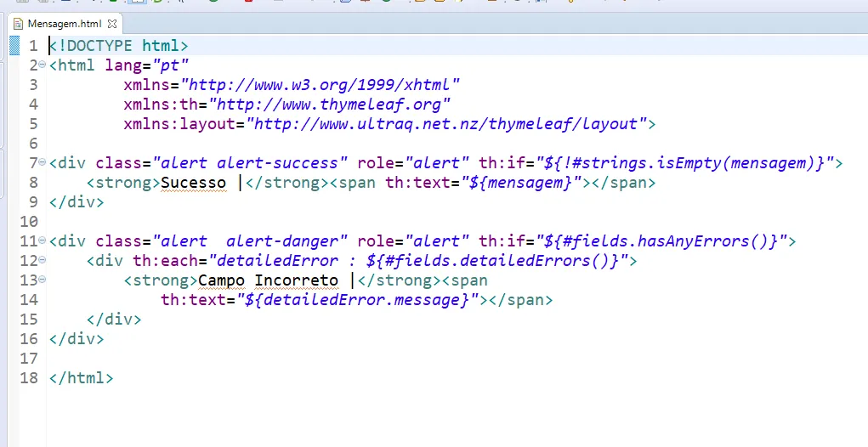Screen dimensions: 868x447
Task: Click the closing </div> tag on line 9
Action: [77, 202]
